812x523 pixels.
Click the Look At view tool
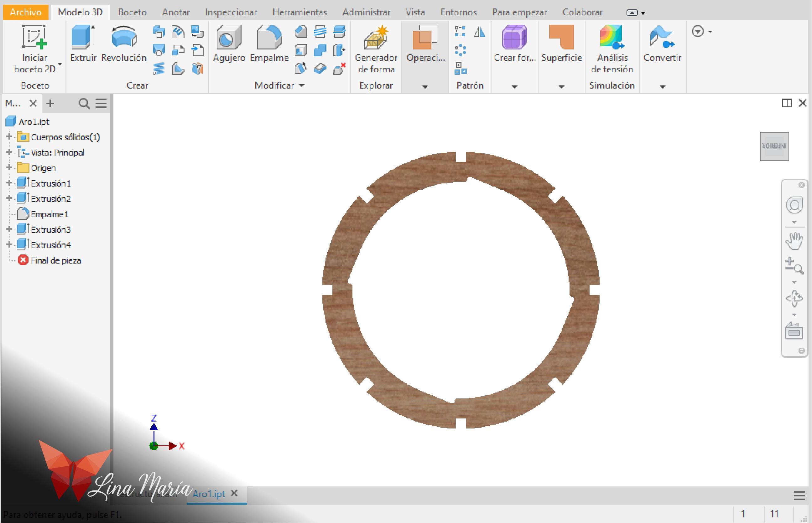click(794, 331)
